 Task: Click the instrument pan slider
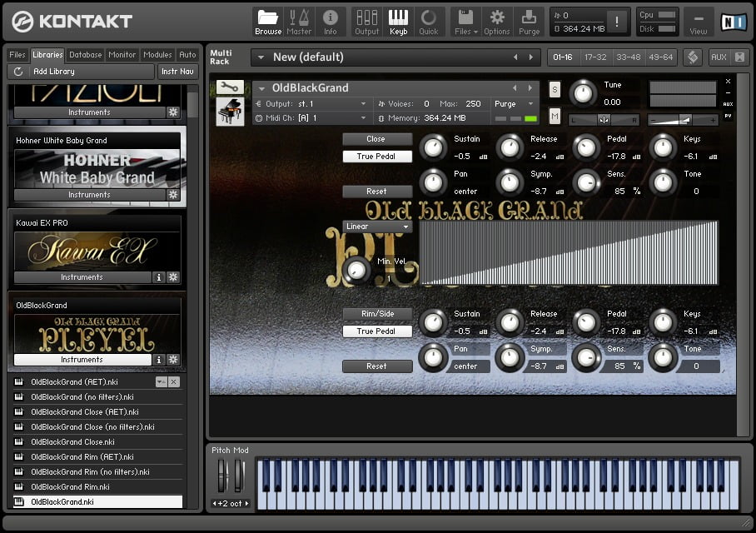click(x=604, y=120)
